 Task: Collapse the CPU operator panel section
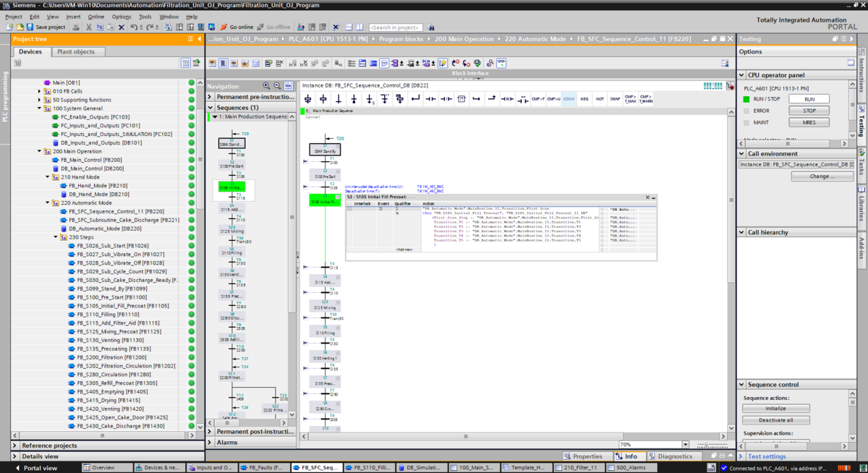[741, 75]
